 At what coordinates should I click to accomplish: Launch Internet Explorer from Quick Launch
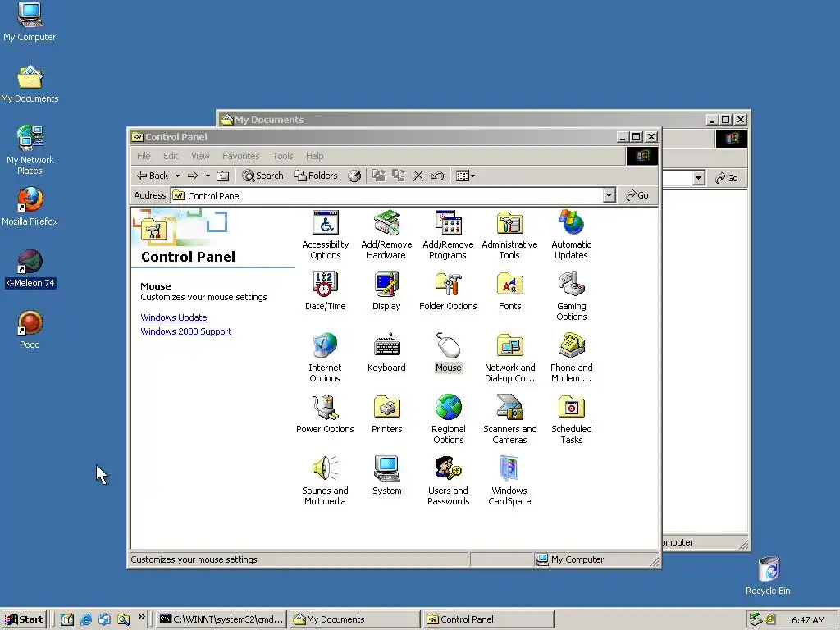click(85, 619)
